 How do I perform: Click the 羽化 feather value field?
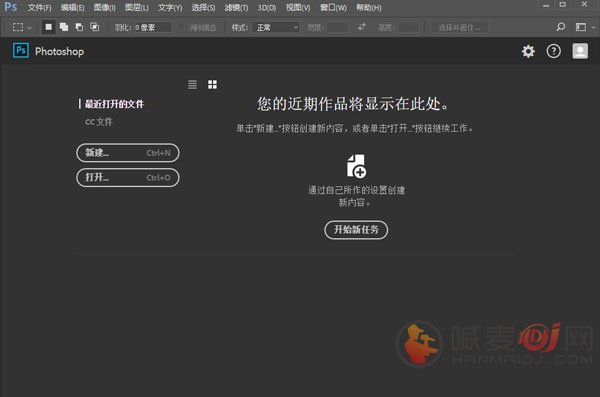pyautogui.click(x=153, y=28)
